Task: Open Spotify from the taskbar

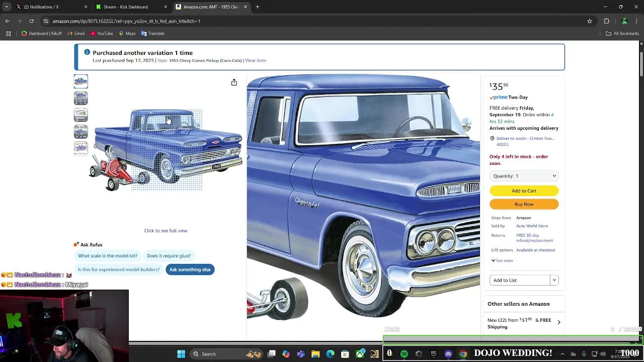Action: click(404, 354)
